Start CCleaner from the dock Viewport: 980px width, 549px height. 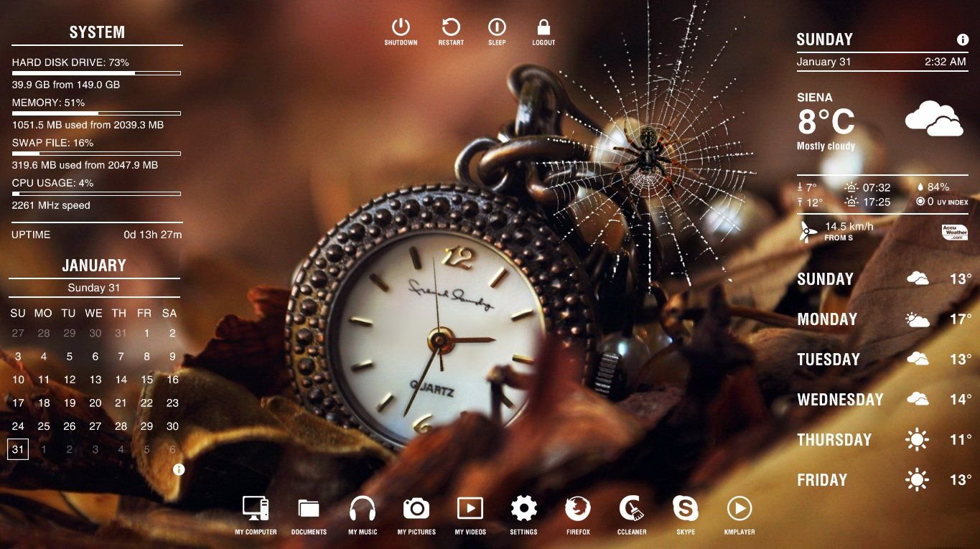tap(632, 509)
